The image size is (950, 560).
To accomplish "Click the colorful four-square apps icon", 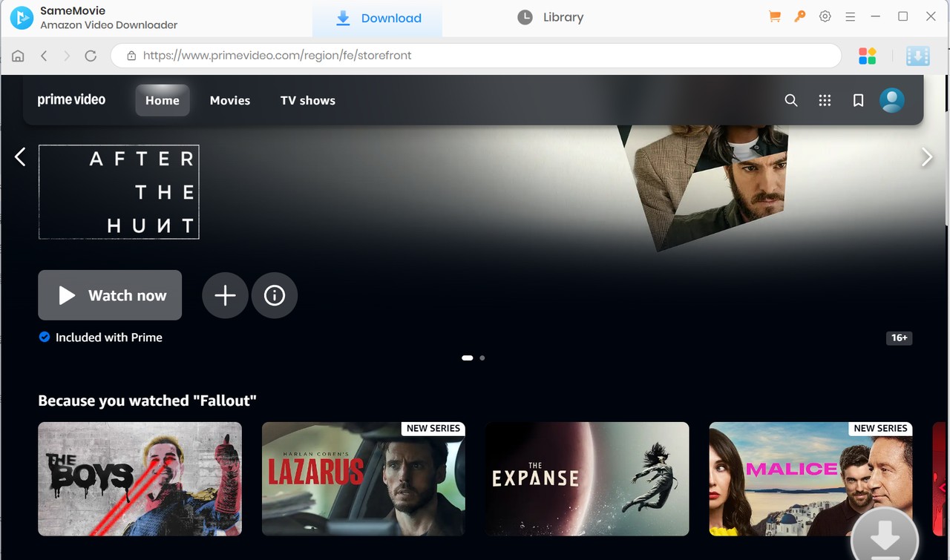I will coord(867,56).
